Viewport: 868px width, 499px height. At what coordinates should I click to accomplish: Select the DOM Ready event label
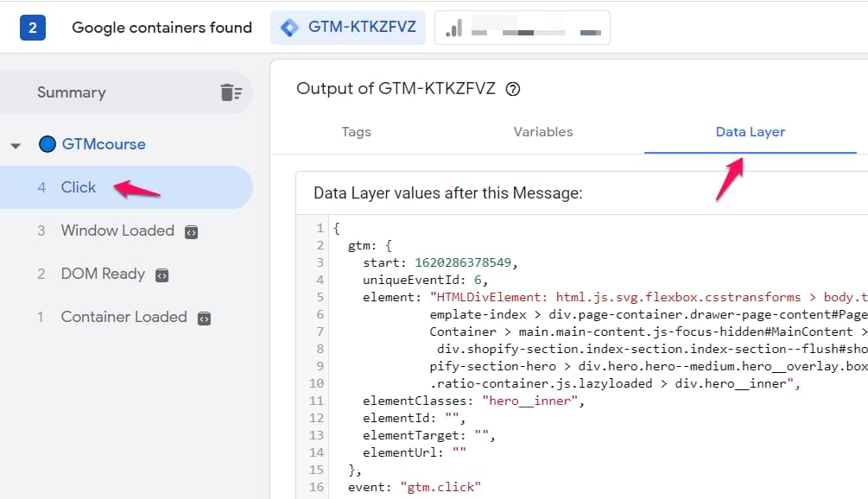tap(103, 274)
